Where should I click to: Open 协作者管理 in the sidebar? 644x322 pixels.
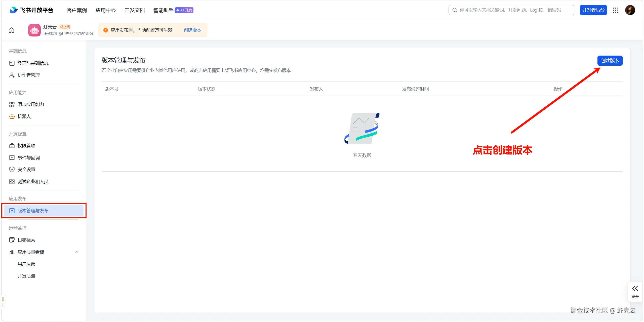28,75
